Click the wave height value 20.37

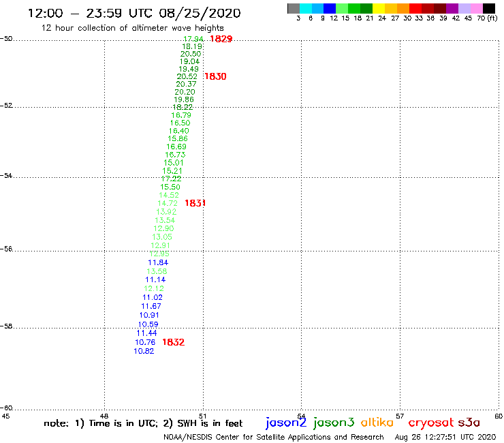(x=186, y=84)
